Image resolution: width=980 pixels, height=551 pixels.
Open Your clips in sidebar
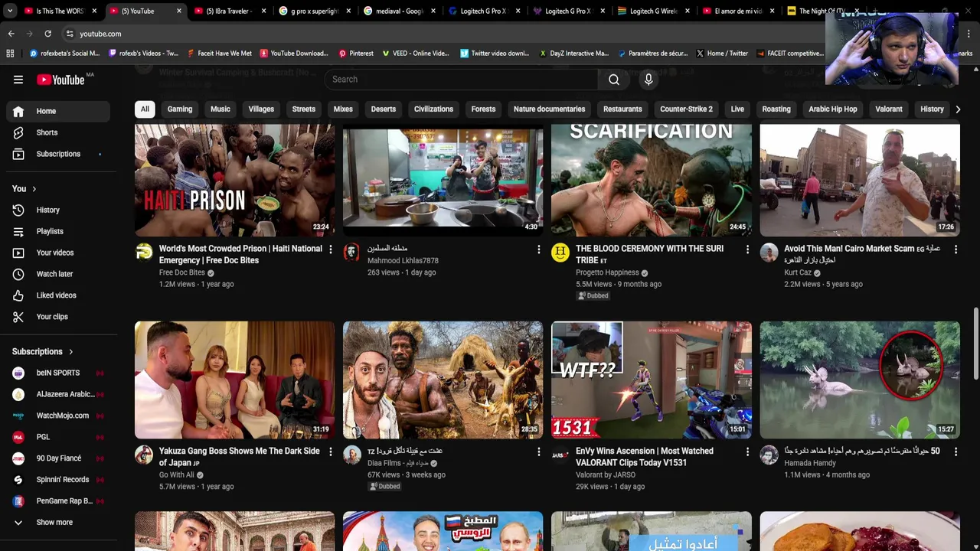click(x=58, y=317)
